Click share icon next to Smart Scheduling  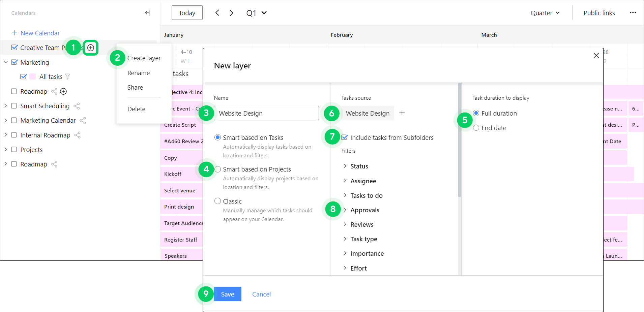(77, 106)
